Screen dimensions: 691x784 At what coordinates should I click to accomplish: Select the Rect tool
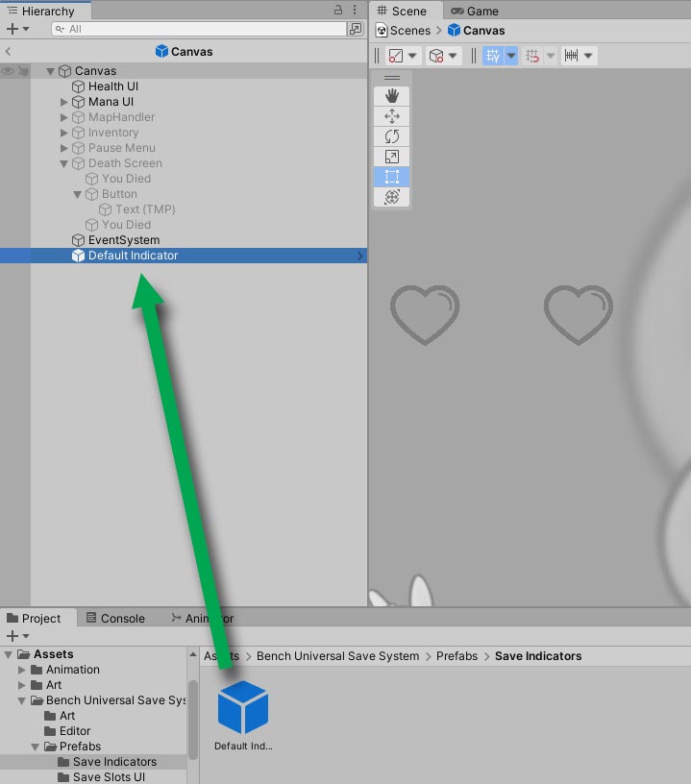[x=391, y=177]
